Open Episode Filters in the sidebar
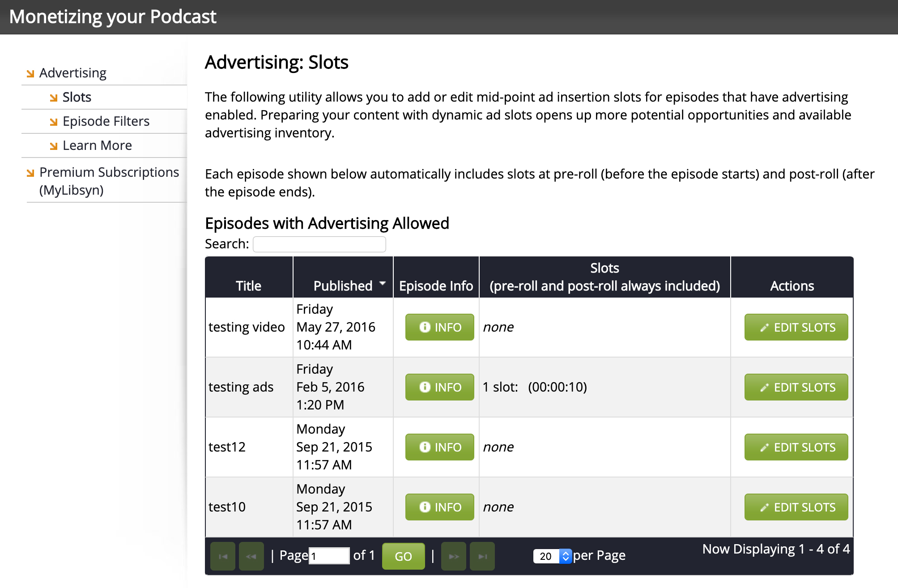Screen dimensions: 898x588 click(x=106, y=121)
